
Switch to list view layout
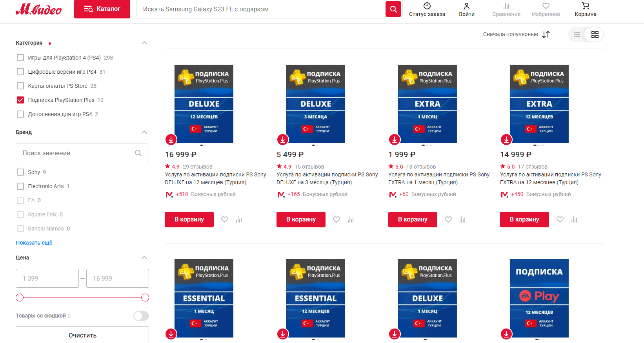pos(577,34)
